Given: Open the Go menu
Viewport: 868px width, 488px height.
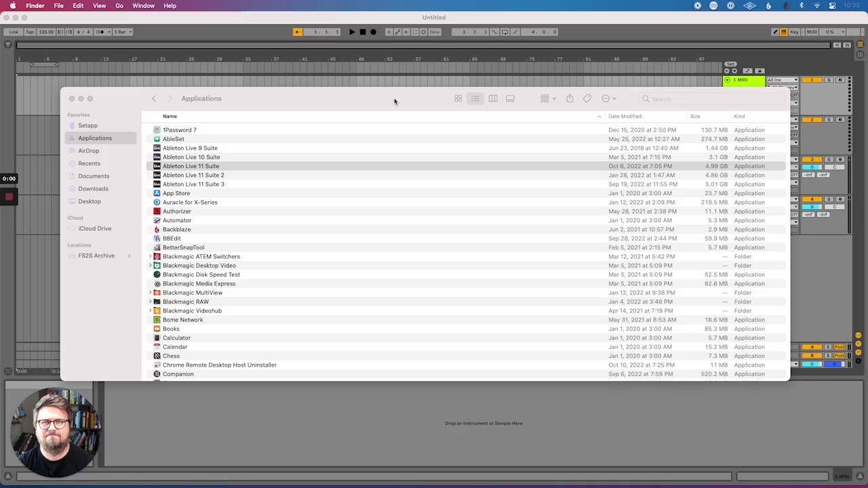Looking at the screenshot, I should point(119,6).
